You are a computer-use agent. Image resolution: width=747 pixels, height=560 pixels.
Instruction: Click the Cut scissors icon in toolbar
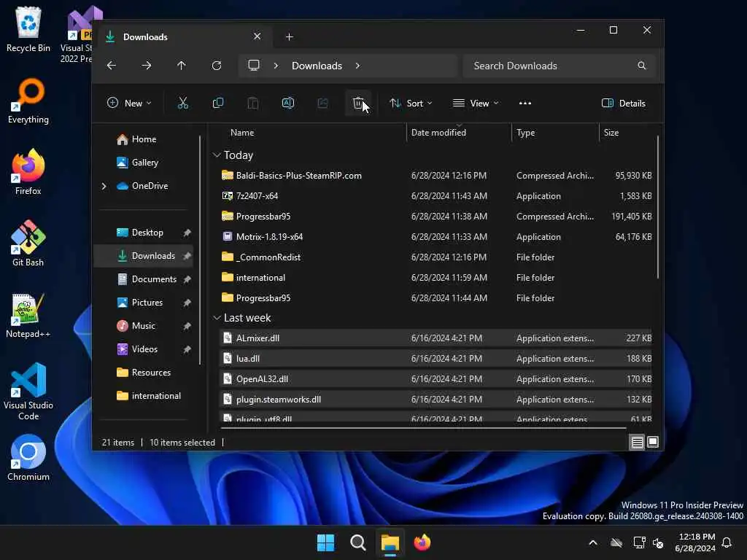click(183, 103)
